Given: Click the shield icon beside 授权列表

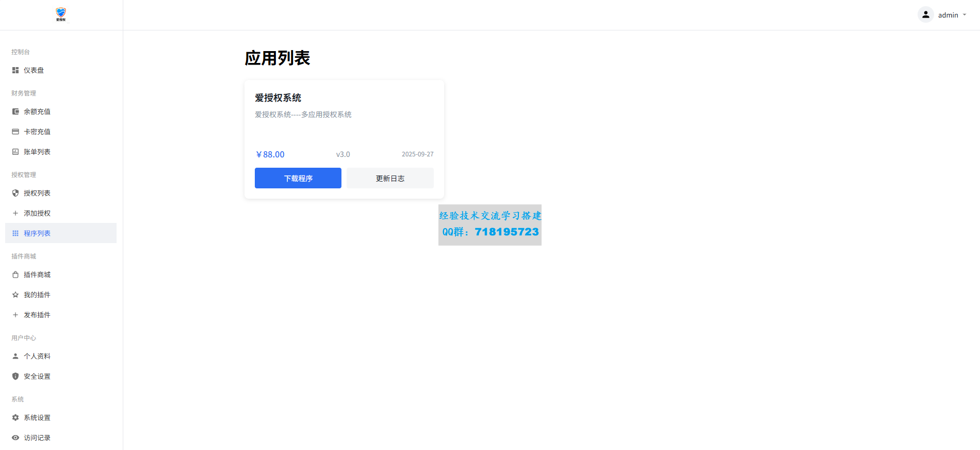Looking at the screenshot, I should 15,193.
